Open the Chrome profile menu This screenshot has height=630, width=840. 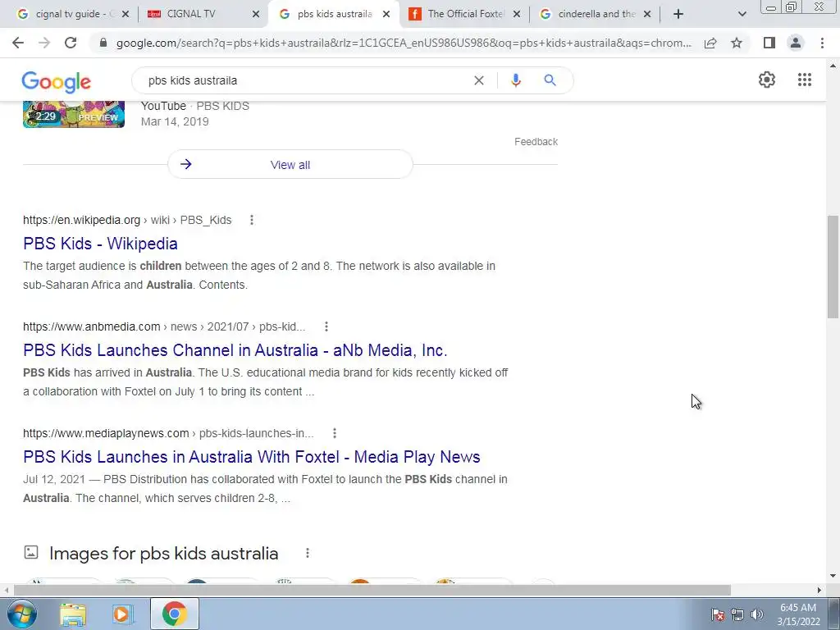pyautogui.click(x=796, y=43)
